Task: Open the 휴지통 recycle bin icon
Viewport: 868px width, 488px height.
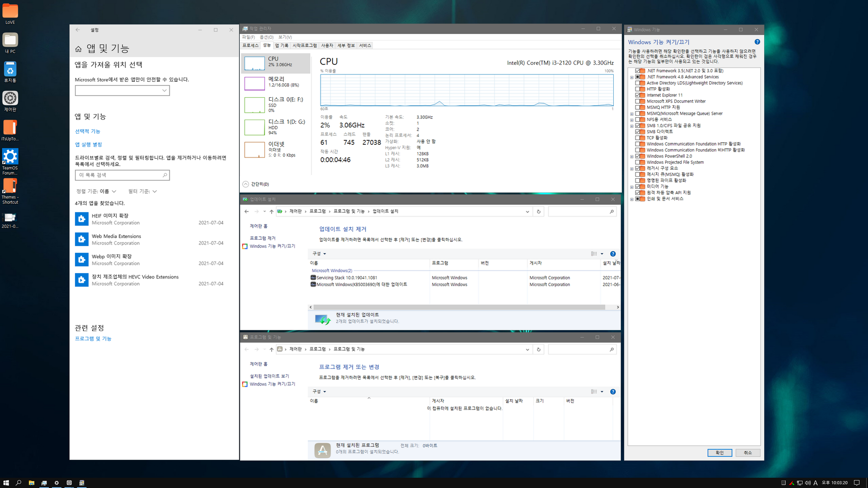Action: coord(10,72)
